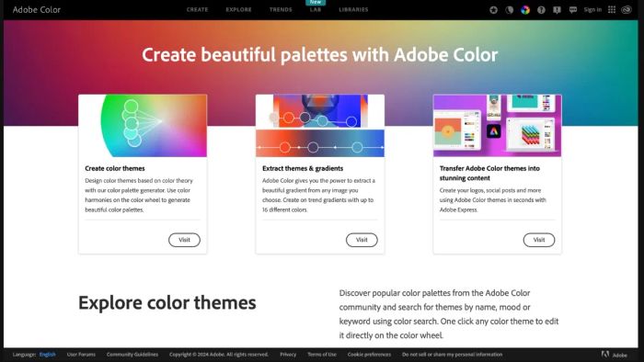
Task: Click the feedback exclamation bubble icon
Action: 557,10
